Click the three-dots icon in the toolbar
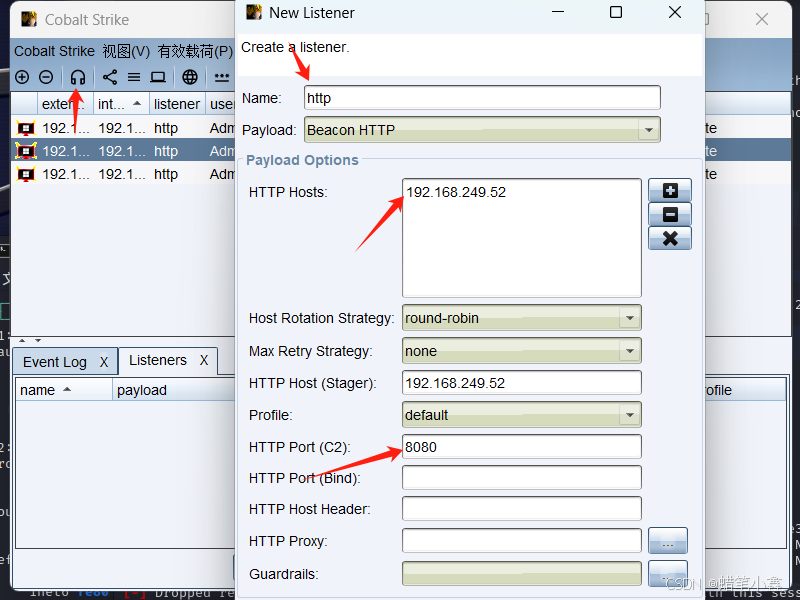 click(x=221, y=78)
